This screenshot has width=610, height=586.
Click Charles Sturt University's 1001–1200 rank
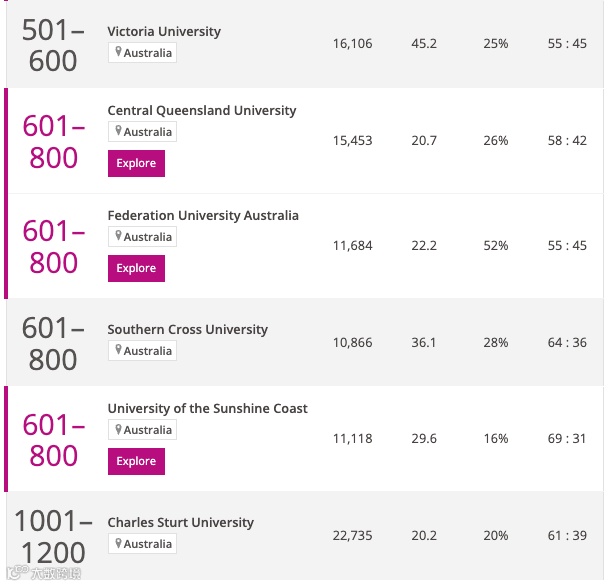[52, 536]
